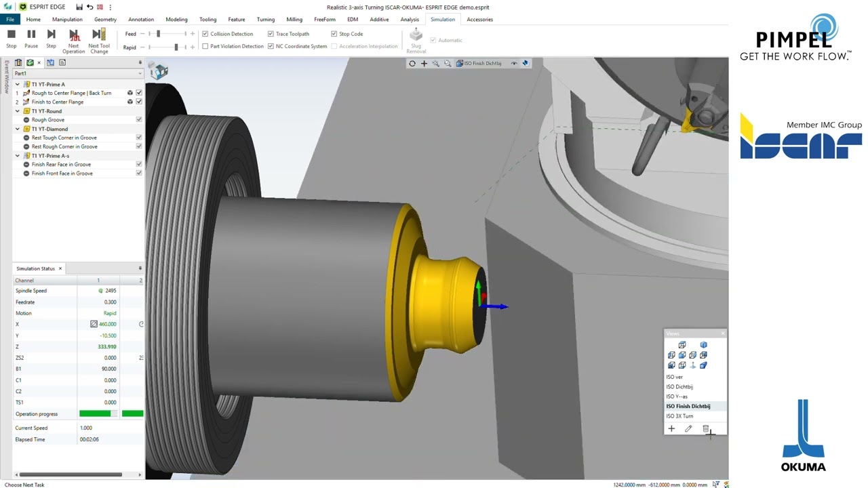The height and width of the screenshot is (488, 868).
Task: Click the rotate view icon in viewport toolbar
Action: click(x=412, y=63)
